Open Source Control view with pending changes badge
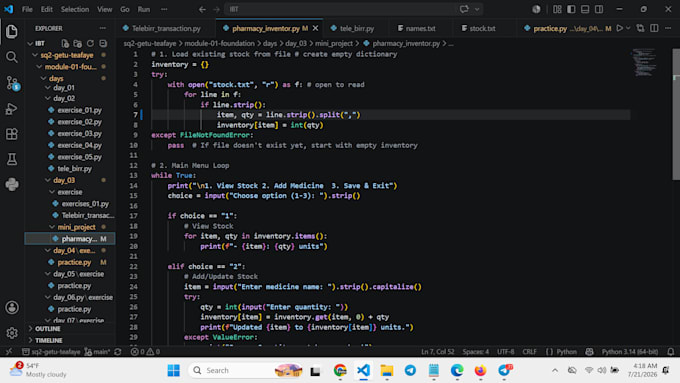 [x=12, y=83]
